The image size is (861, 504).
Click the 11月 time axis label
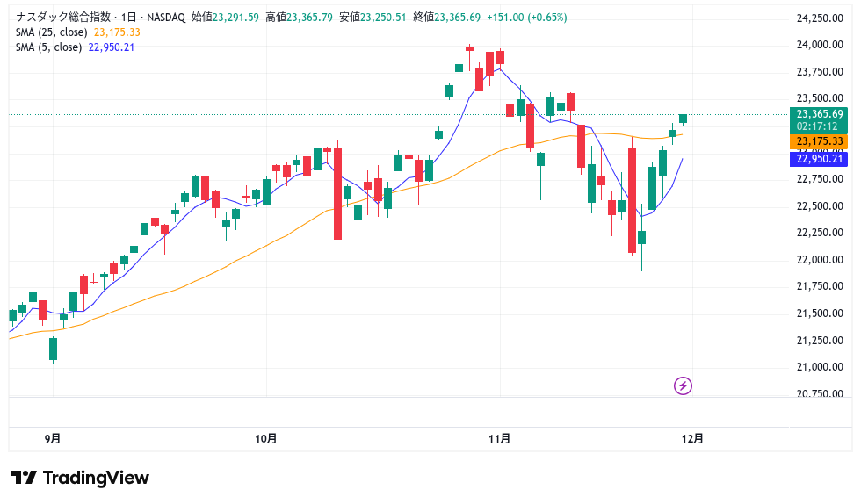pos(500,438)
